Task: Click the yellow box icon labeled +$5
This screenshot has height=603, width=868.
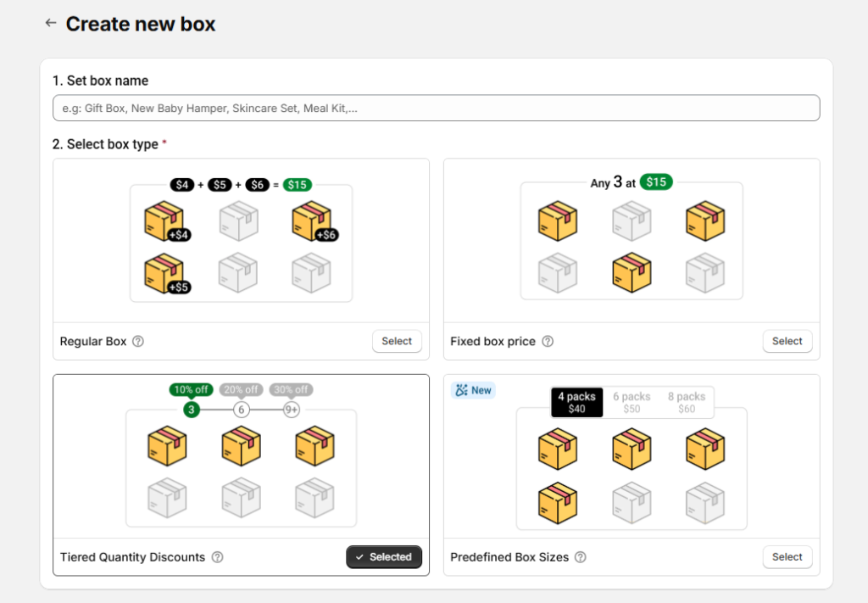Action: tap(164, 273)
